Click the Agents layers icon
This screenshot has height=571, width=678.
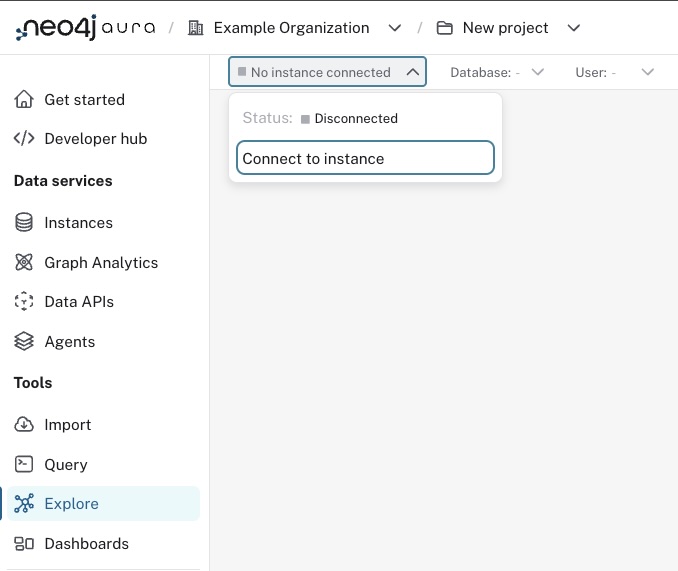[24, 342]
